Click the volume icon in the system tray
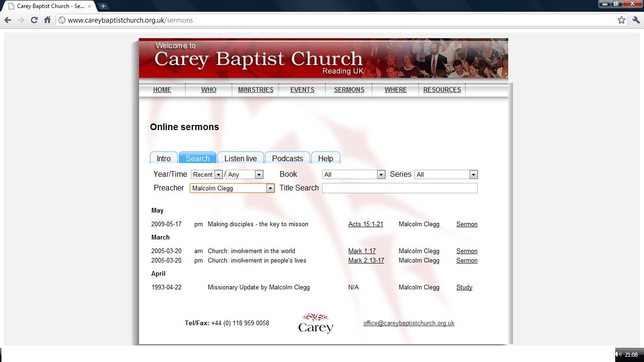The height and width of the screenshot is (362, 644). click(619, 354)
